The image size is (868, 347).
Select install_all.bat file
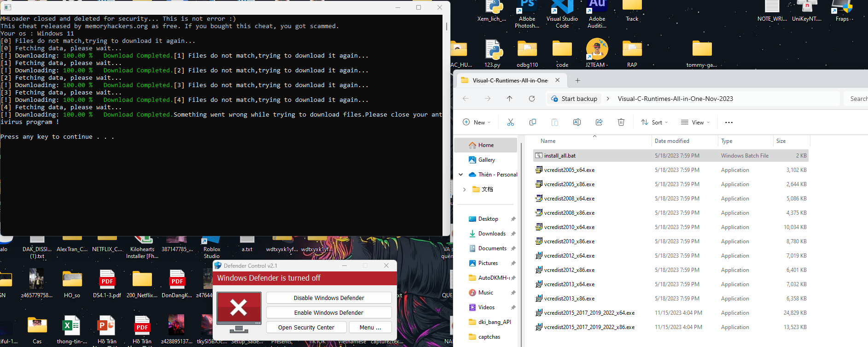(x=670, y=156)
